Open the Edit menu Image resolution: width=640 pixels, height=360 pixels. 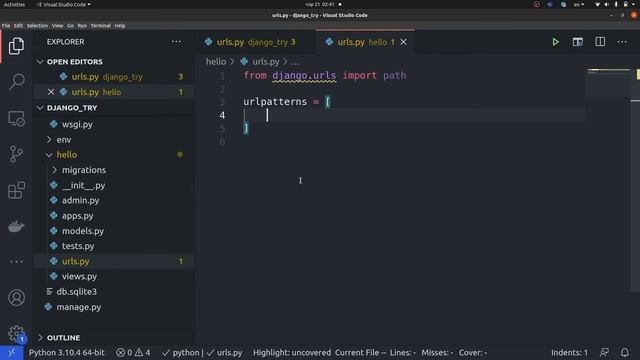[18, 26]
